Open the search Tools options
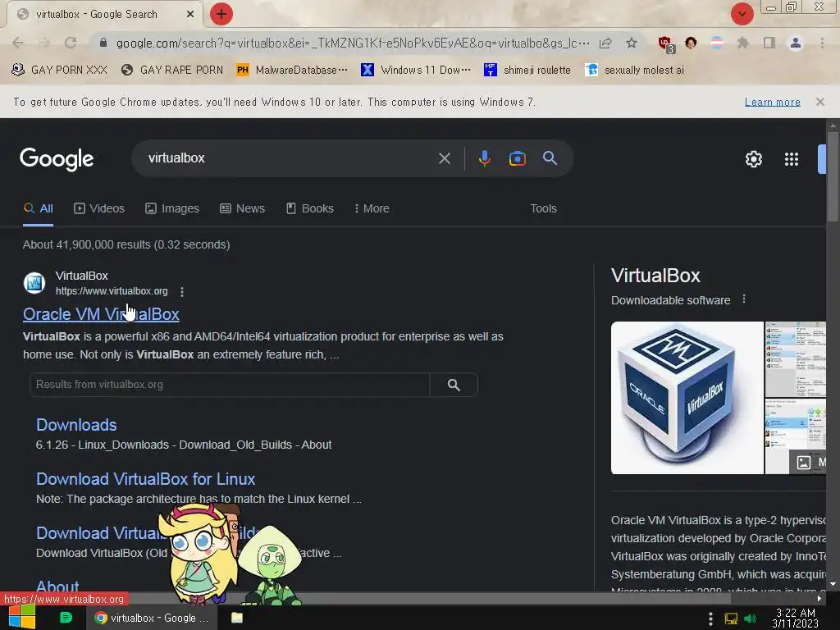The image size is (840, 630). pyautogui.click(x=543, y=208)
